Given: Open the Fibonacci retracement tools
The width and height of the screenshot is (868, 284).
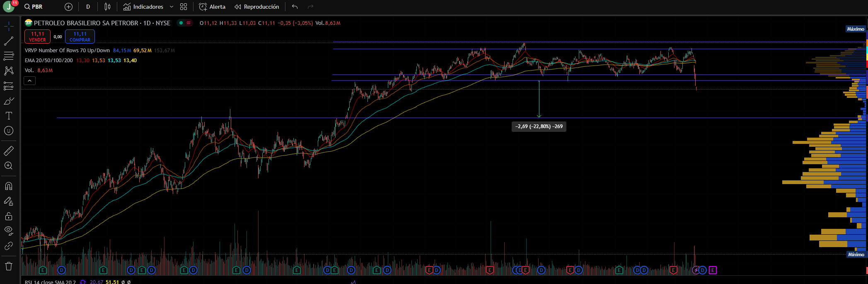Looking at the screenshot, I should point(9,56).
